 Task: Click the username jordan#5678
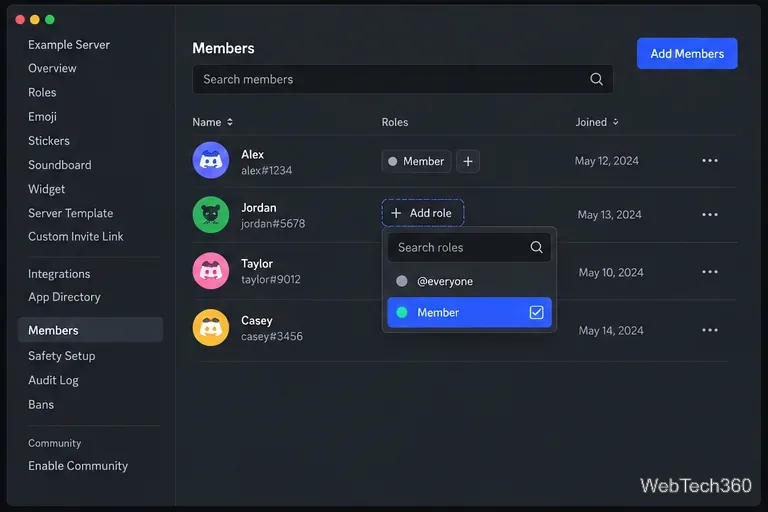pos(273,223)
